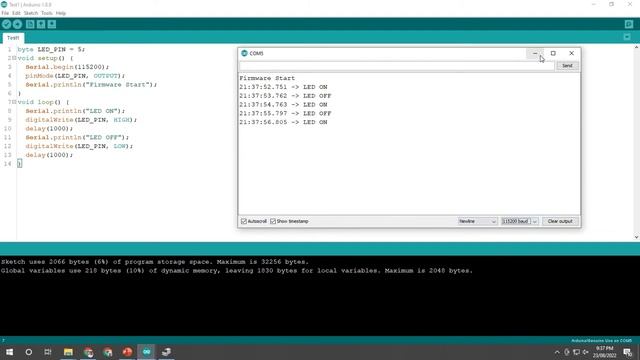Collapse the setup function fold marker

(14, 58)
